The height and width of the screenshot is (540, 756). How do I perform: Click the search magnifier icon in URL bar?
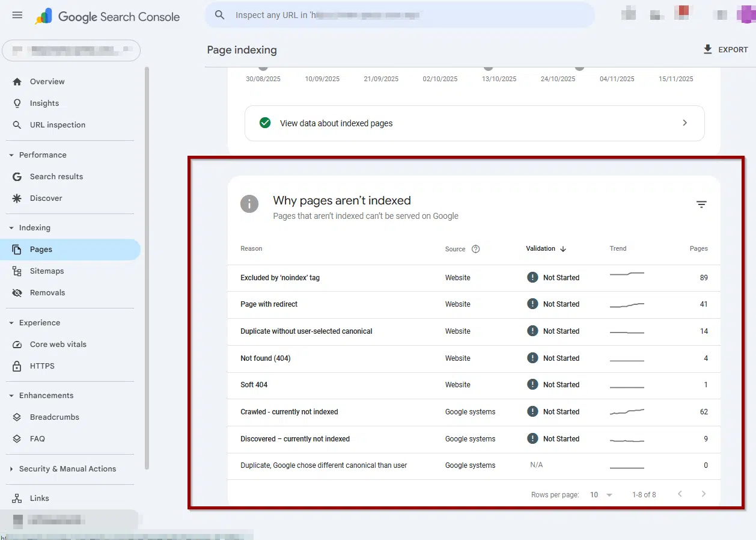tap(220, 15)
